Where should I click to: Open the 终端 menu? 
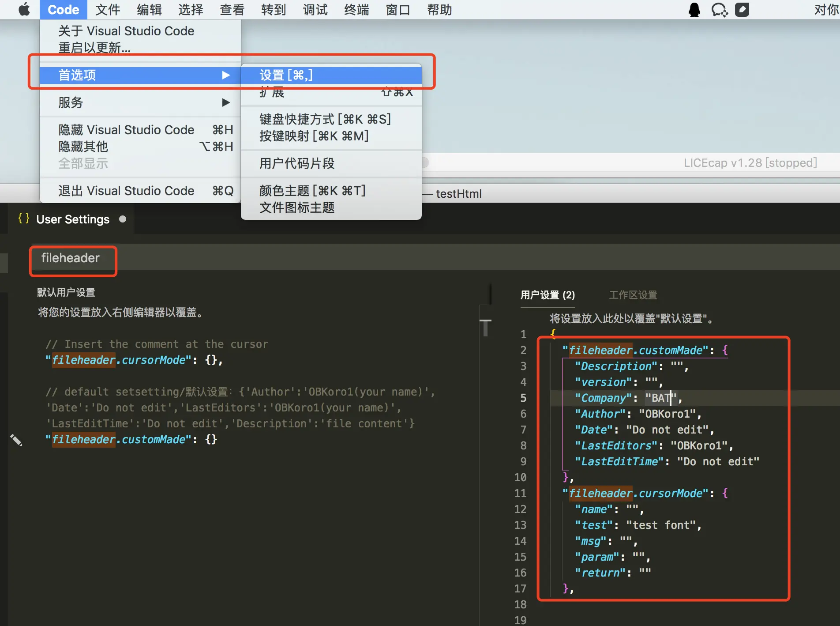[356, 10]
